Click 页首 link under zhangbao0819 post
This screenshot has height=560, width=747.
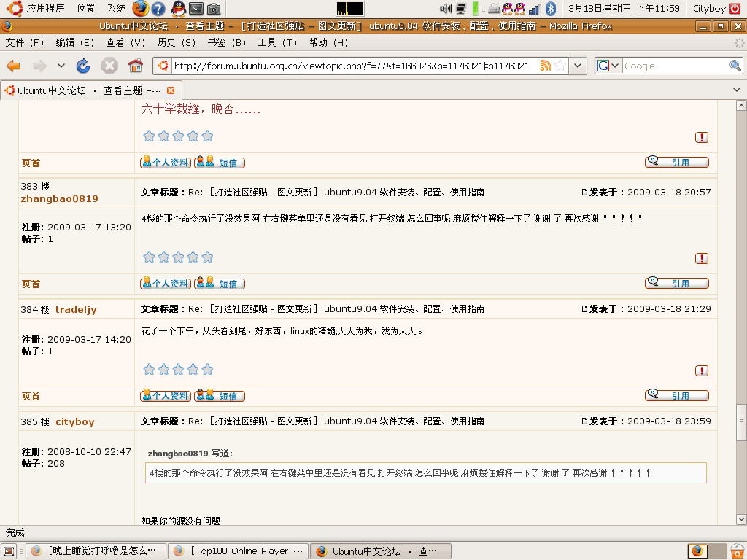(x=31, y=284)
